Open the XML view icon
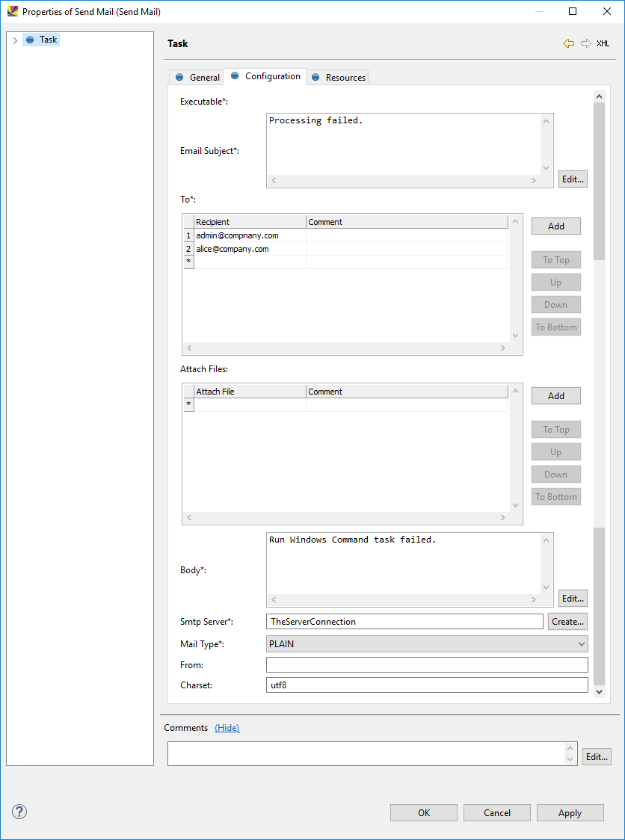This screenshot has width=625, height=840. coord(603,44)
